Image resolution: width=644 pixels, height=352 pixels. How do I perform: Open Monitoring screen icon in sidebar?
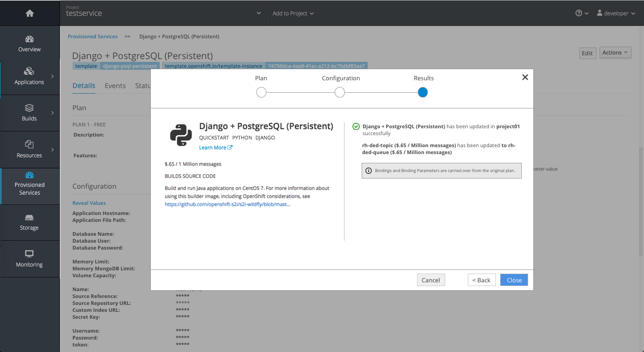29,254
